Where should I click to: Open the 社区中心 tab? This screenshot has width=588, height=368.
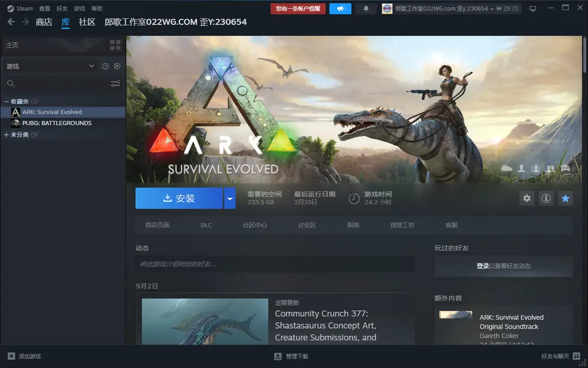pyautogui.click(x=255, y=225)
